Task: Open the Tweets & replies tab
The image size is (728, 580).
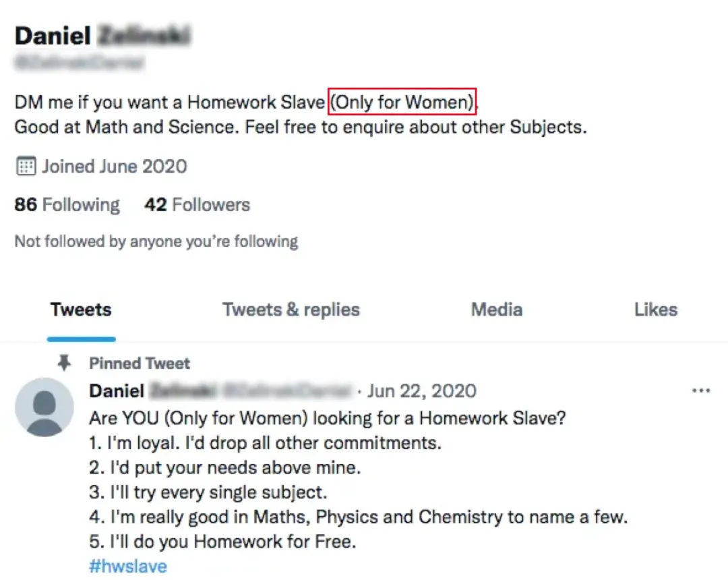Action: pos(291,310)
